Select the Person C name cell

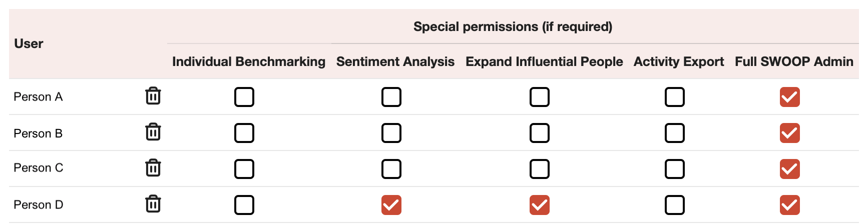(39, 168)
